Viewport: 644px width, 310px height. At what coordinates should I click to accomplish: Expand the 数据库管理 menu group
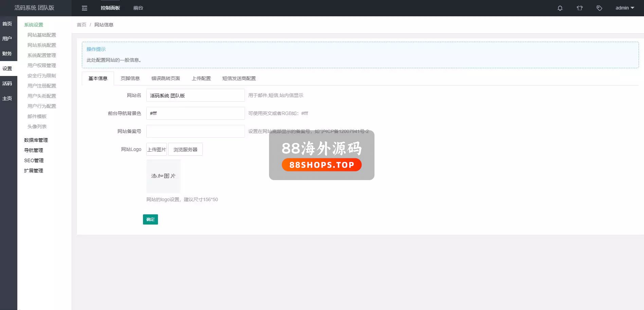[x=36, y=140]
